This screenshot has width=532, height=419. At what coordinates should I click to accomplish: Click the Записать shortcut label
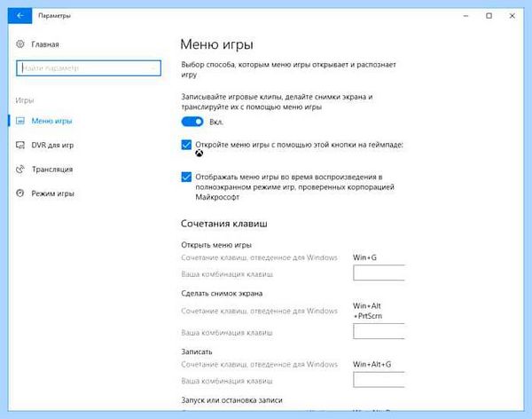pos(197,352)
